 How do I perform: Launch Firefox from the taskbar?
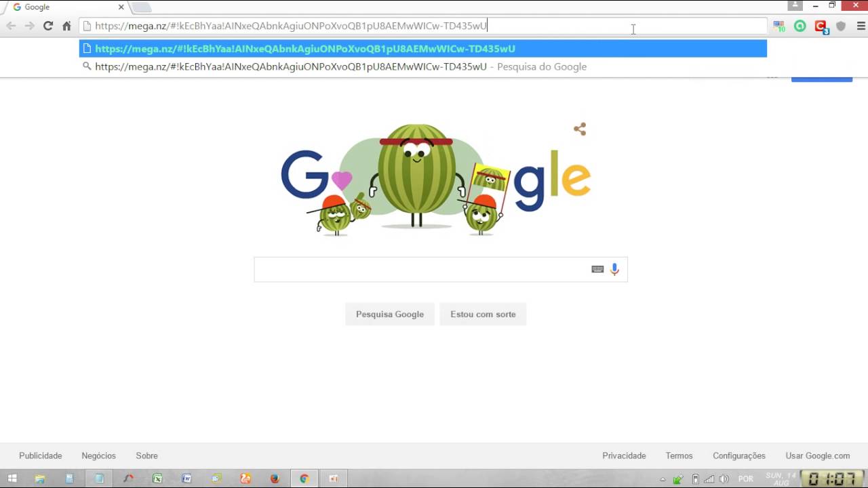pyautogui.click(x=275, y=479)
